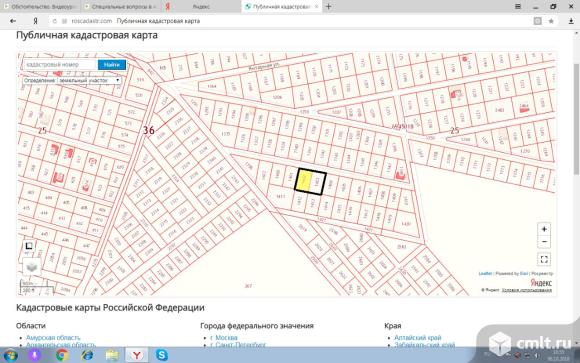This screenshot has height=363, width=580.
Task: Click the page vertical scrollbar
Action: [576, 118]
